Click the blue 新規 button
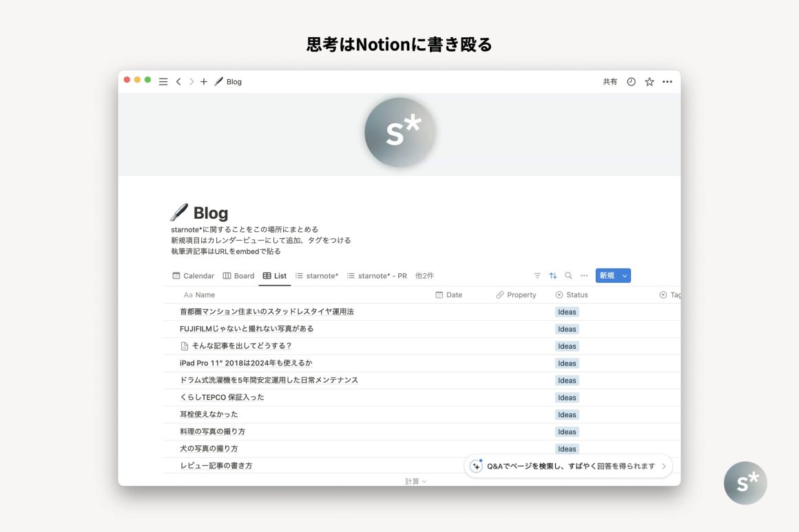This screenshot has width=799, height=532. [x=607, y=276]
